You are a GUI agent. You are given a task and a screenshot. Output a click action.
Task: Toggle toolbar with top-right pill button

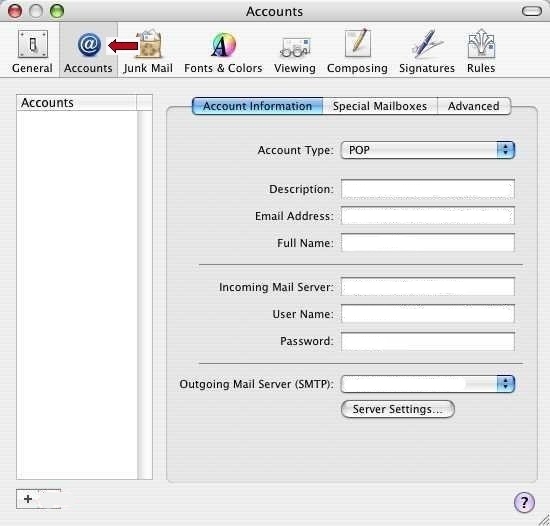(532, 11)
